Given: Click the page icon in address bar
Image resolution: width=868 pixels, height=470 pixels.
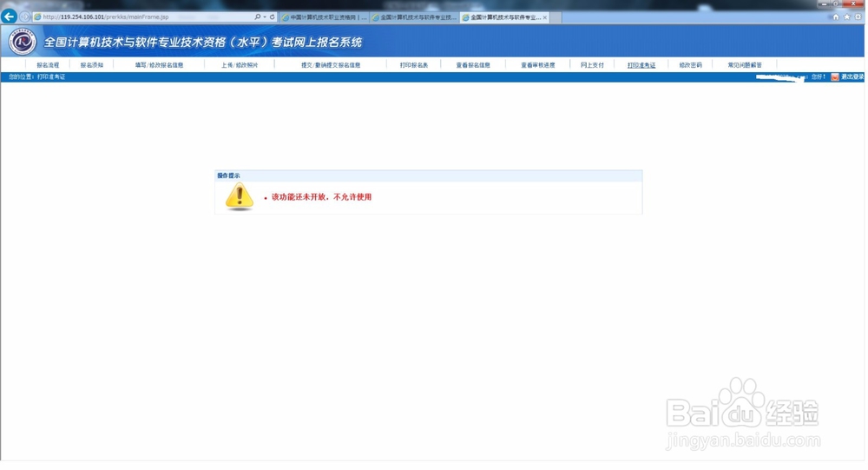Looking at the screenshot, I should [37, 17].
